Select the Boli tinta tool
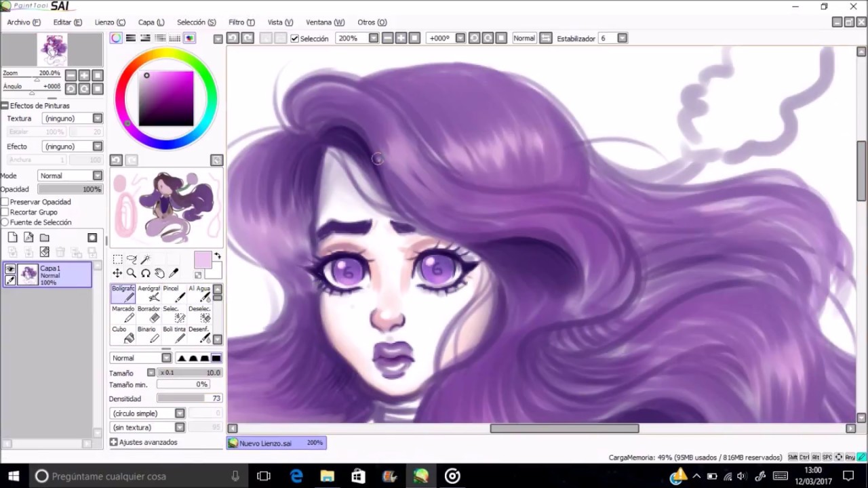 tap(174, 334)
